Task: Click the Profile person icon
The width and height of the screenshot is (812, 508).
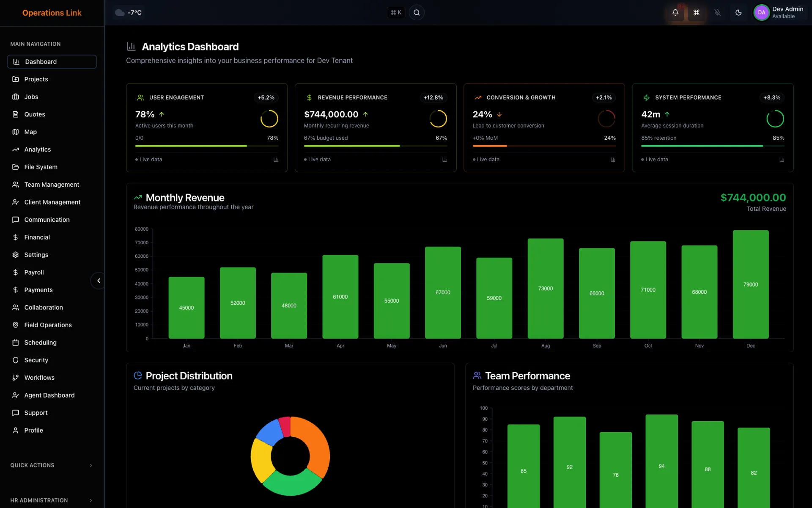Action: pyautogui.click(x=16, y=431)
